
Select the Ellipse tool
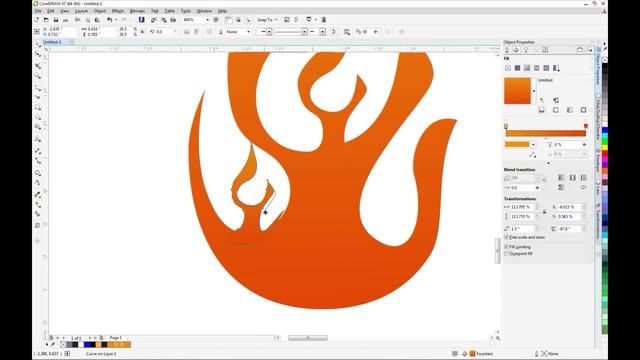click(38, 118)
